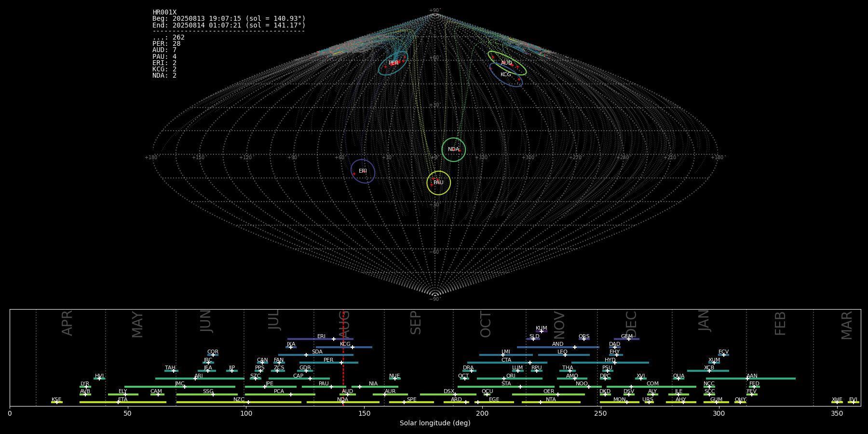868x434 pixels.
Task: Click the +210° longitude label on map
Action: tap(670, 158)
